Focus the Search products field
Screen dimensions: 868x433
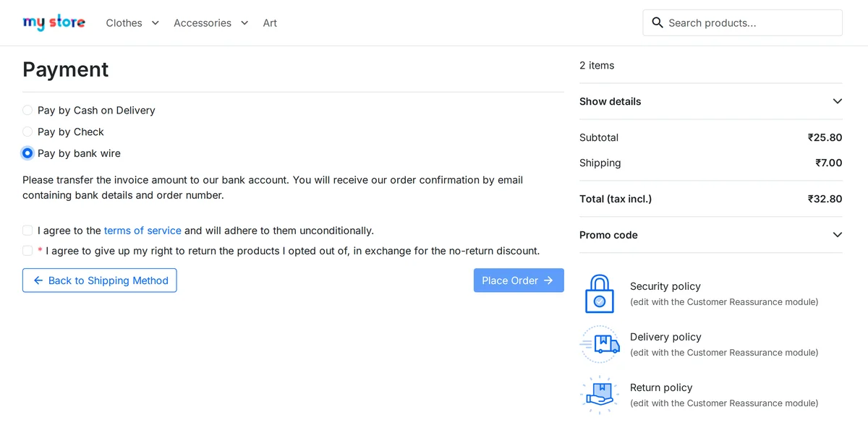(x=742, y=22)
